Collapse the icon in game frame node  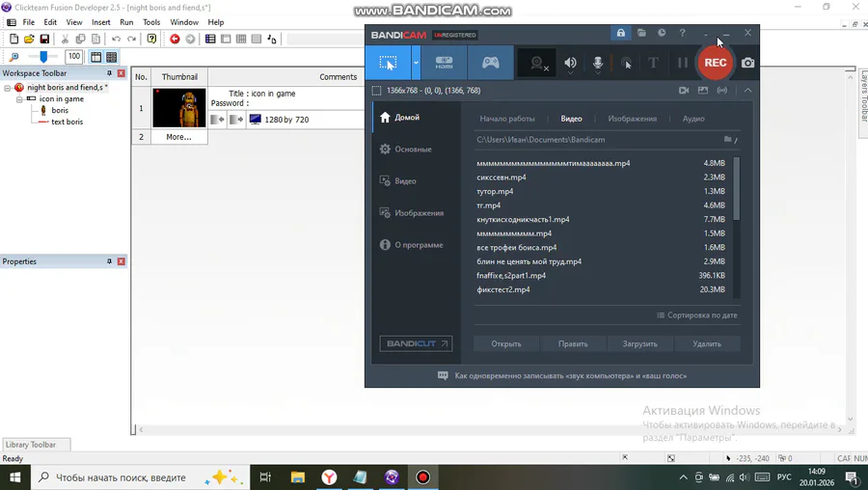(19, 99)
